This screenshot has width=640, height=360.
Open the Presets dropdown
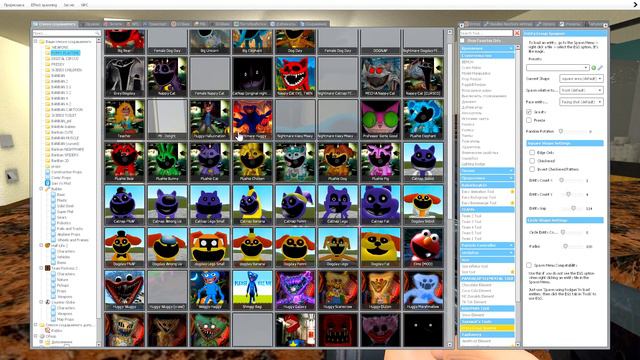pos(558,67)
